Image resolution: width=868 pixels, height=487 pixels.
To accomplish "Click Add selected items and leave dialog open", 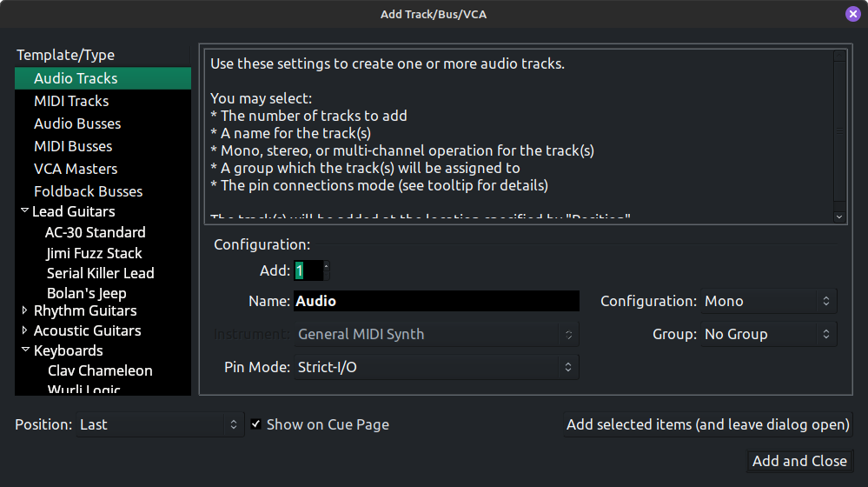I will (x=707, y=424).
